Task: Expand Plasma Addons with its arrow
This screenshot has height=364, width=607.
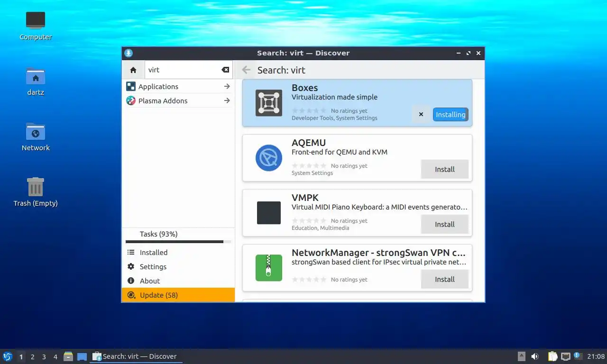Action: [x=227, y=100]
